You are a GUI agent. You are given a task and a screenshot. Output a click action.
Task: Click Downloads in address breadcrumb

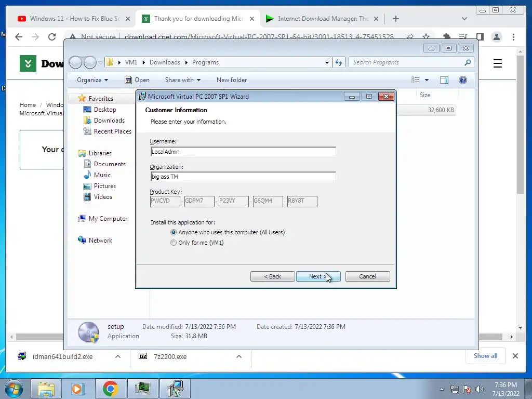165,62
